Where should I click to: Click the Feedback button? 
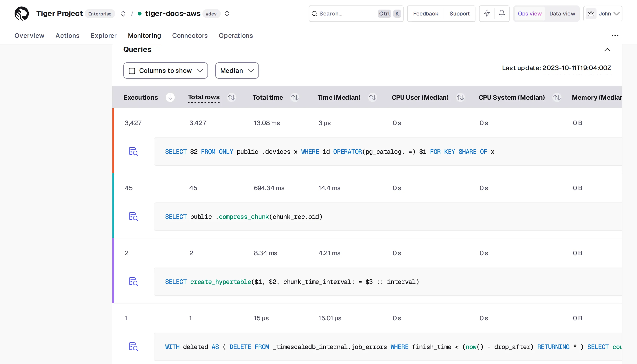pyautogui.click(x=425, y=13)
